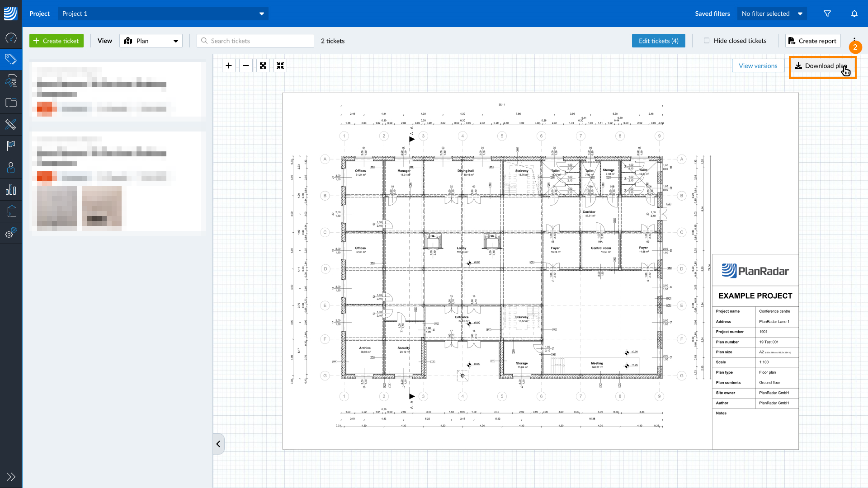Screen dimensions: 868x488
Task: Open the Project 1 dropdown
Action: [x=163, y=14]
